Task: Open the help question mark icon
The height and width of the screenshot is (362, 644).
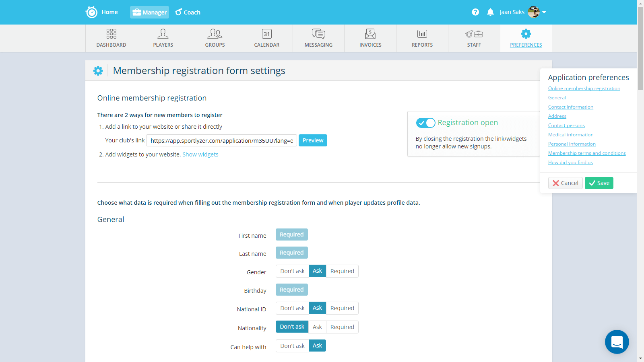Action: point(475,12)
